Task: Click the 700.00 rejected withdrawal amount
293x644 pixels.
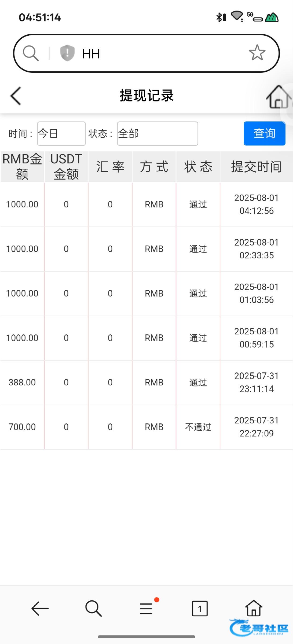Action: 22,427
